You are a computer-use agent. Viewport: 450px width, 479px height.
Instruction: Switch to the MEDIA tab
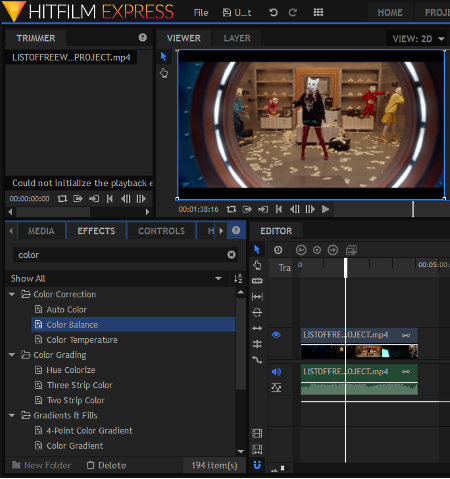click(x=41, y=231)
